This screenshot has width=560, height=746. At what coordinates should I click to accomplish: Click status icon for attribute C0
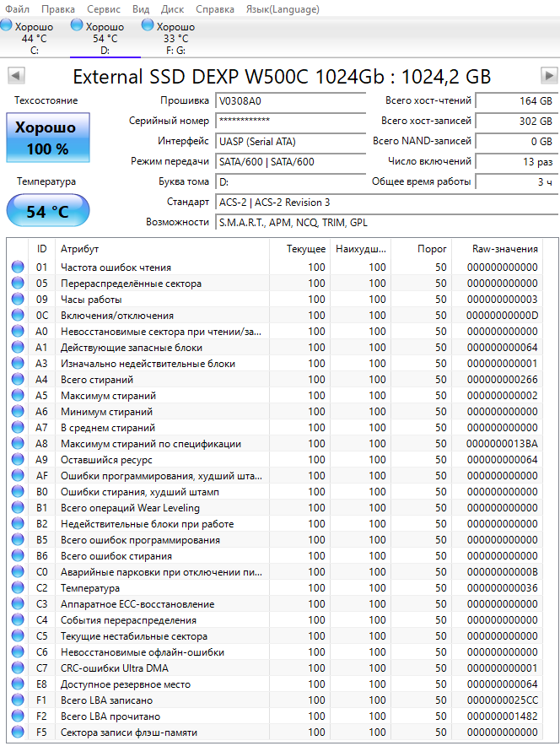tap(18, 572)
